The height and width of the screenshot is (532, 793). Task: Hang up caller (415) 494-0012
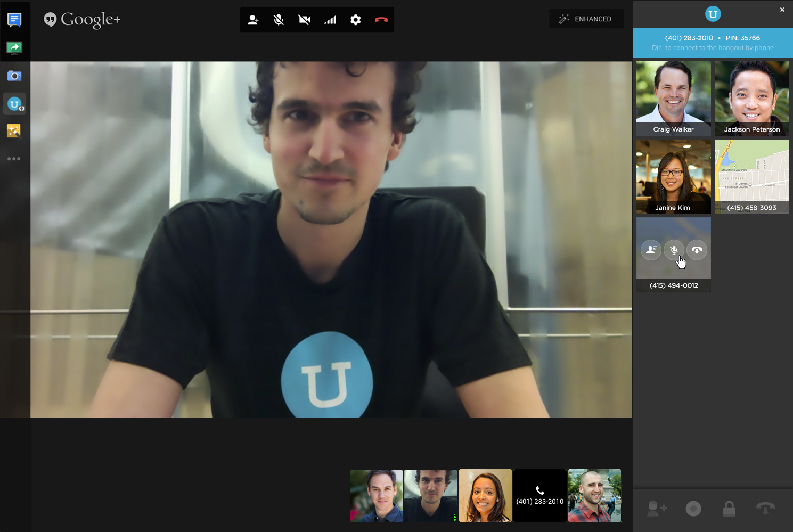[697, 250]
